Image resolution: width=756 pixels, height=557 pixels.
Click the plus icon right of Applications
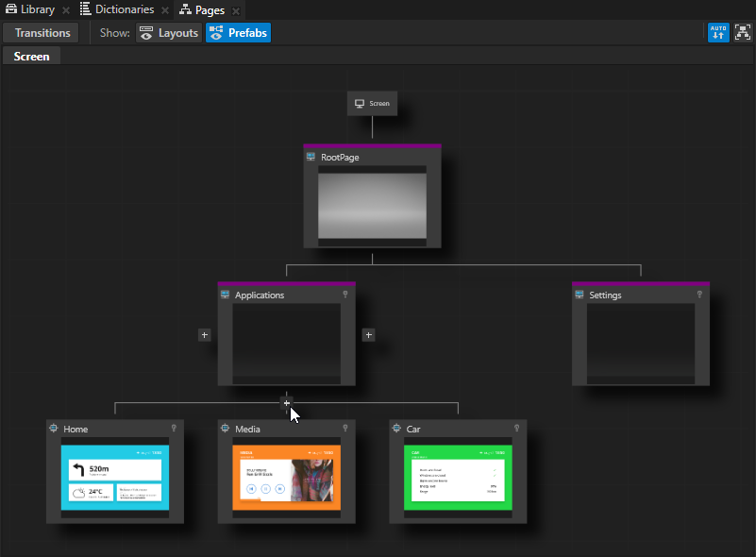point(368,335)
